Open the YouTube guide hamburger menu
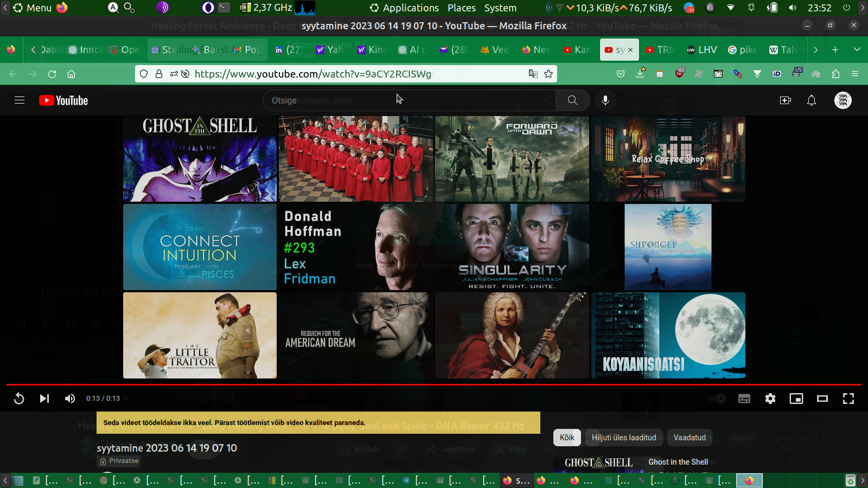 [20, 100]
